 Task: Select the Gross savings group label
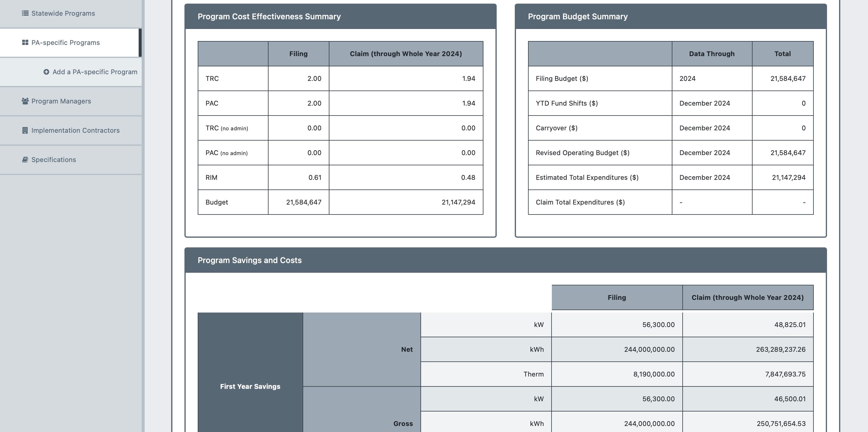tap(403, 424)
